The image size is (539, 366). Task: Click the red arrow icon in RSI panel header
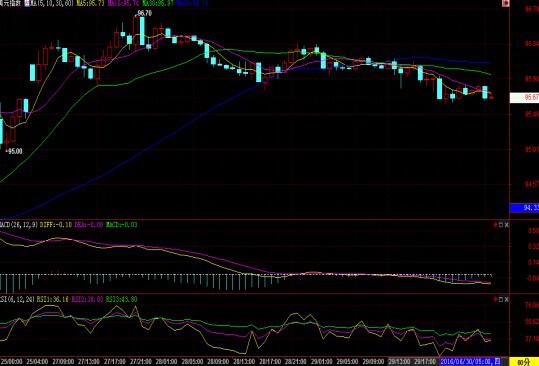(495, 299)
